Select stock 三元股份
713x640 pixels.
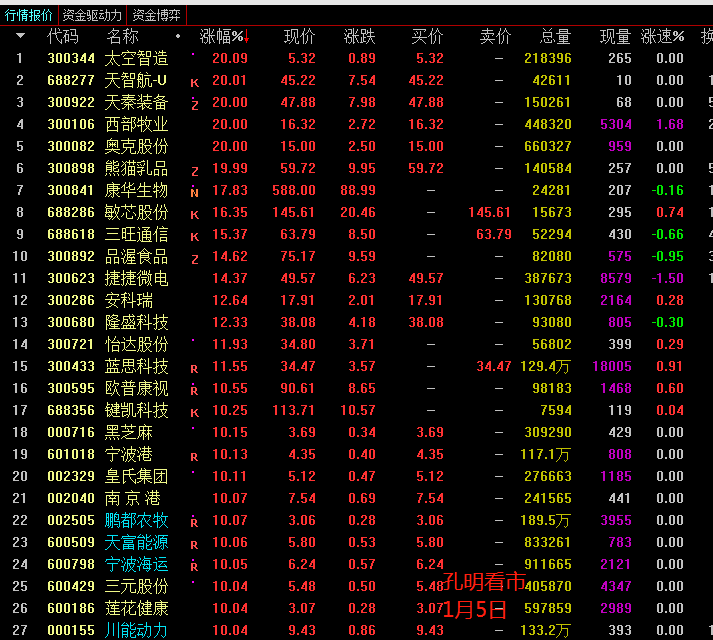pyautogui.click(x=136, y=586)
